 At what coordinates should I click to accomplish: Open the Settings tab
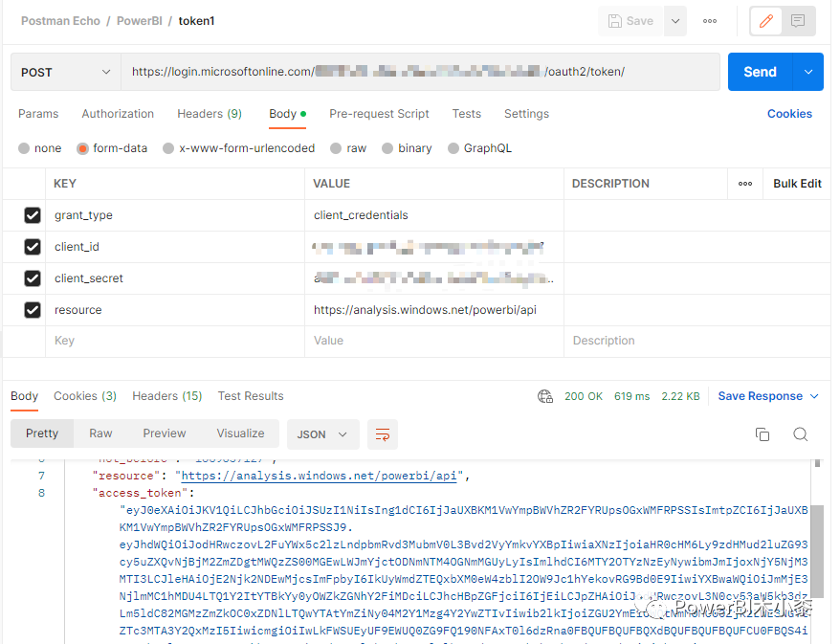pos(526,114)
